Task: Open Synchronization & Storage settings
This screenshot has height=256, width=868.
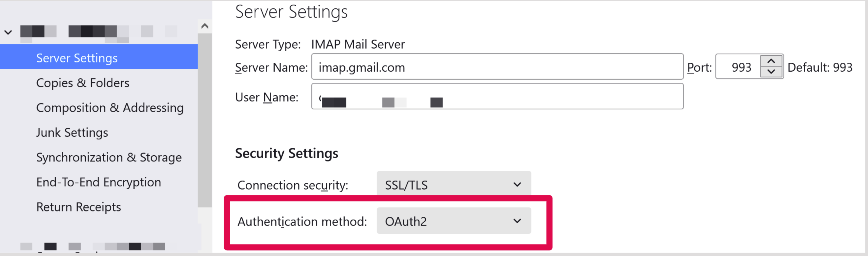Action: [x=109, y=157]
